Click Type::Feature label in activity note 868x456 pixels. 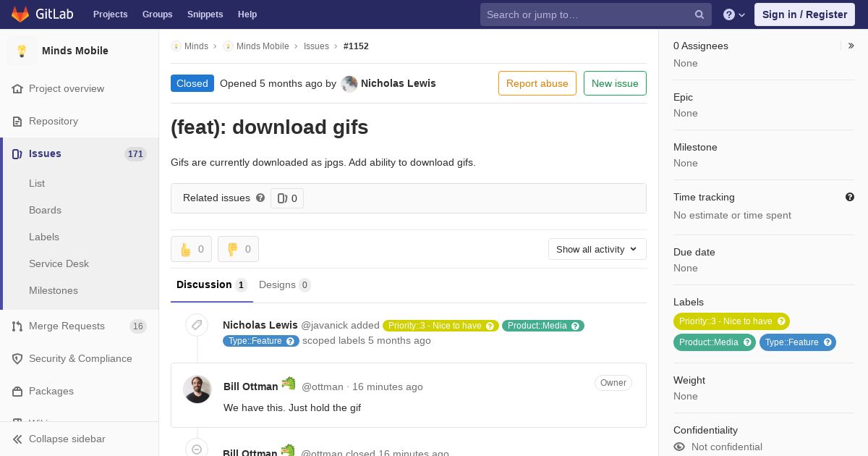tap(261, 341)
